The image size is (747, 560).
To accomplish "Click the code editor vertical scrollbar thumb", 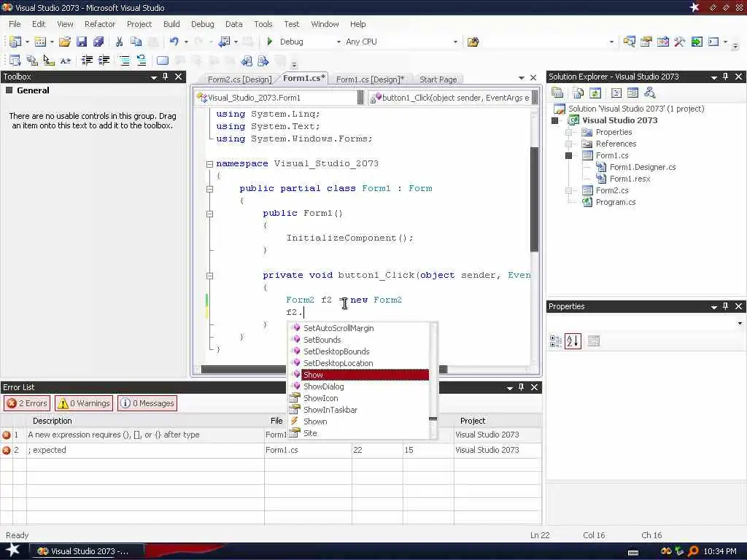I will point(535,199).
